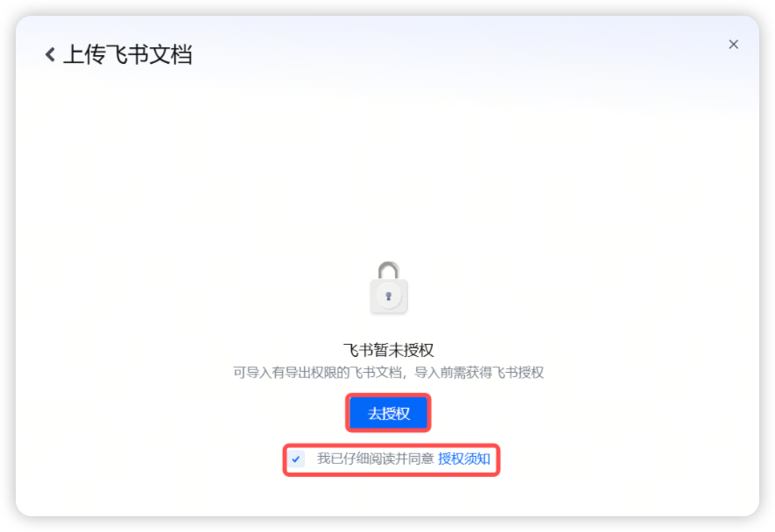
Task: Go back using the left chevron arrow
Action: tap(50, 54)
